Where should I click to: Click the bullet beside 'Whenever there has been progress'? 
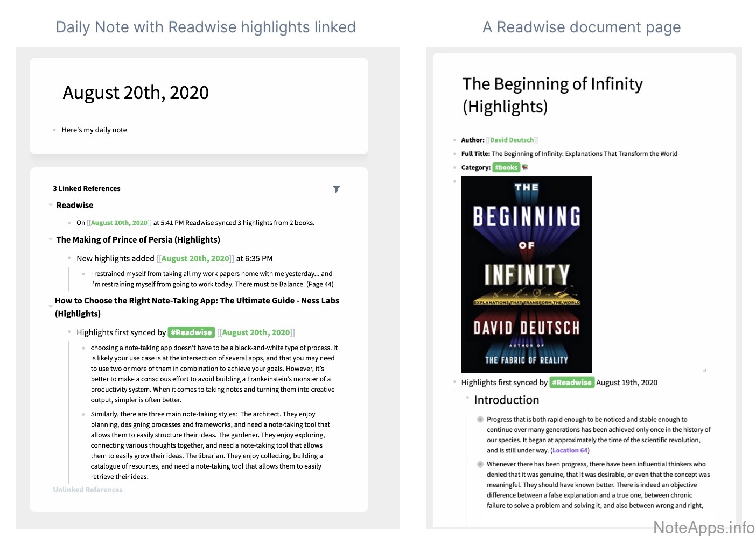480,464
